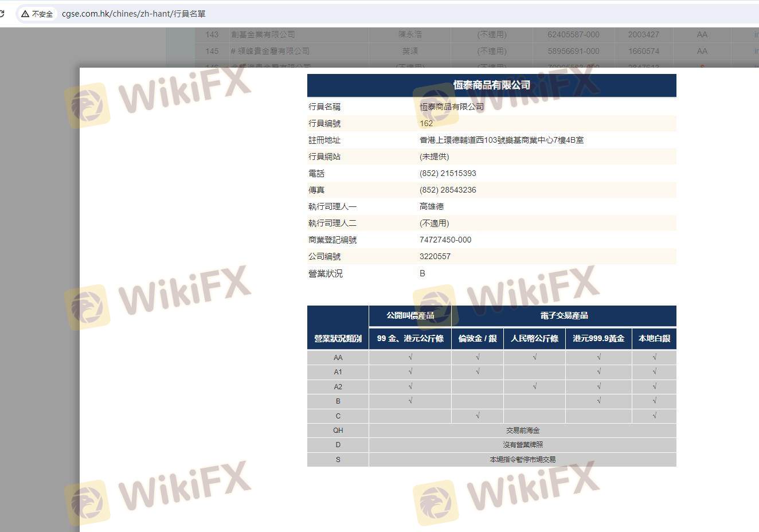
Task: Select the B category row label in table
Action: point(338,401)
